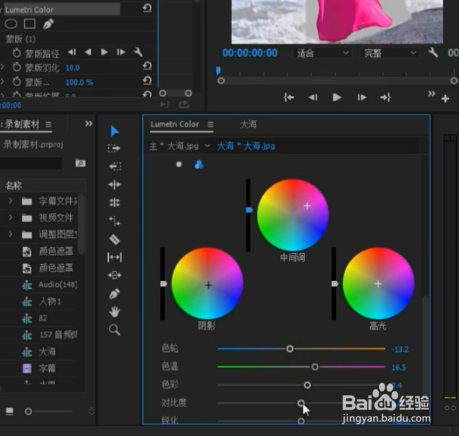Open the Lumetri Color panel menu icon
The width and height of the screenshot is (459, 436).
pos(210,124)
